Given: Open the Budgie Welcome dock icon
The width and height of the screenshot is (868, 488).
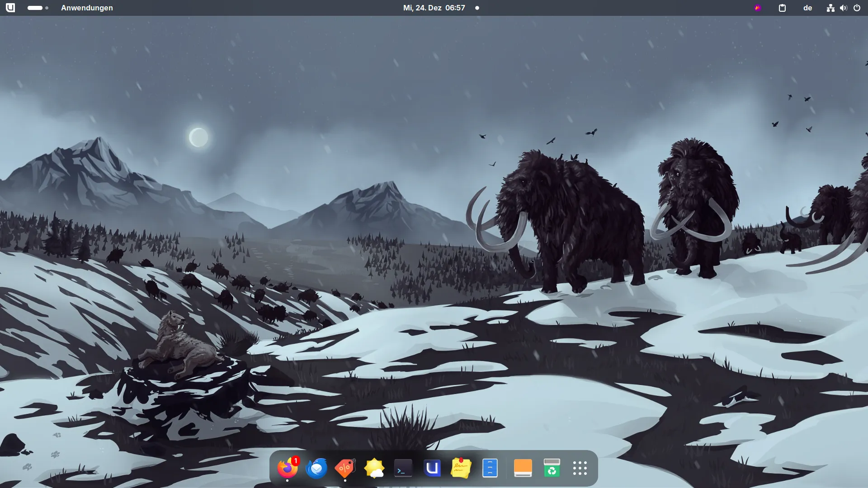Looking at the screenshot, I should [432, 468].
